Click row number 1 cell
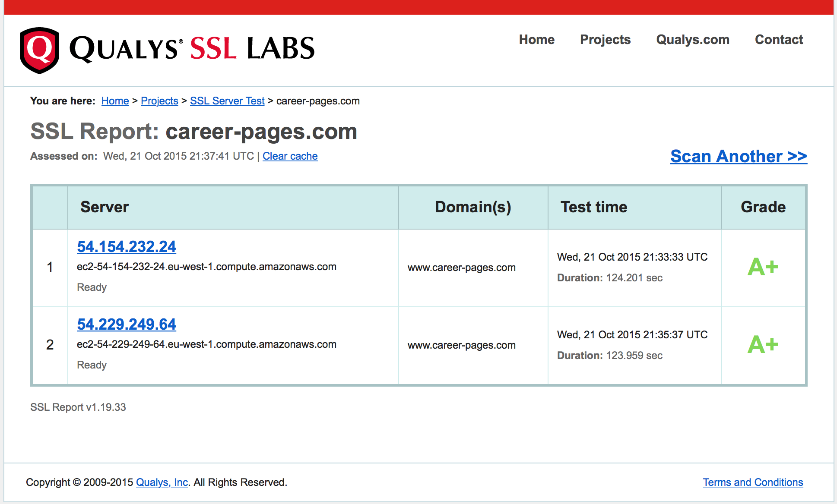 pos(50,268)
